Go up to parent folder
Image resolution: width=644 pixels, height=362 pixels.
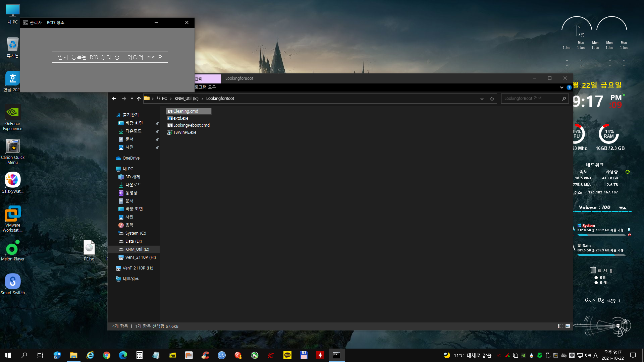[x=139, y=99]
